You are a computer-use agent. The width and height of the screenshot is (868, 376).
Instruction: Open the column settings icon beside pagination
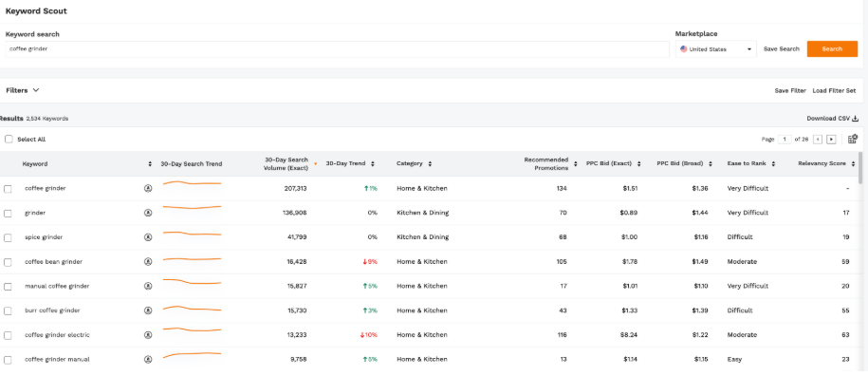(x=853, y=139)
